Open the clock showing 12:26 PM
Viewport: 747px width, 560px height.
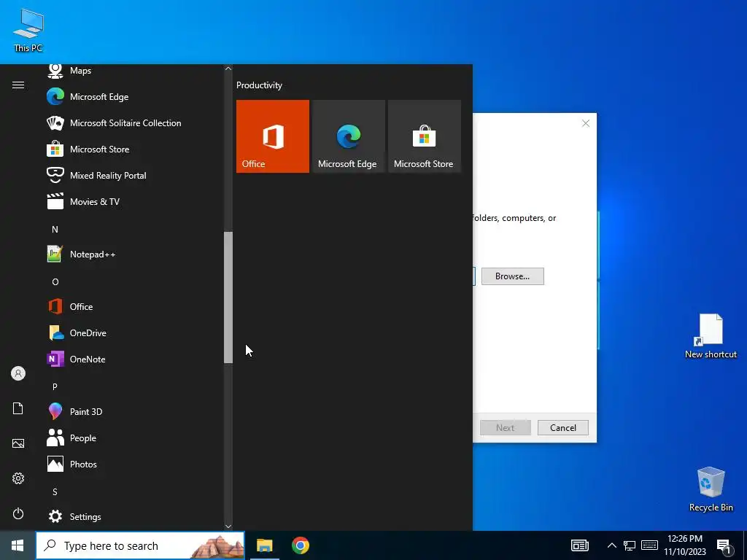point(685,545)
